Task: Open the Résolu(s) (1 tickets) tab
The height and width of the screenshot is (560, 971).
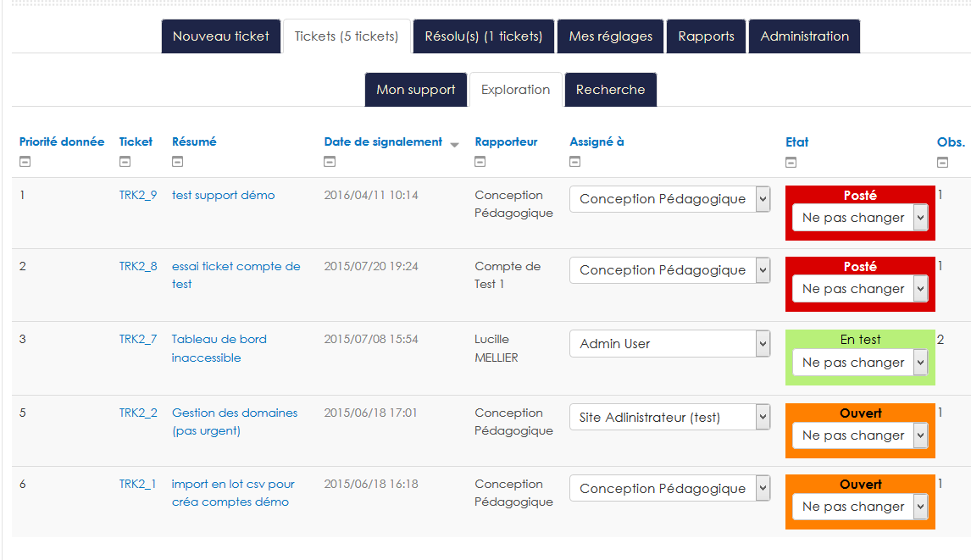Action: click(x=483, y=36)
